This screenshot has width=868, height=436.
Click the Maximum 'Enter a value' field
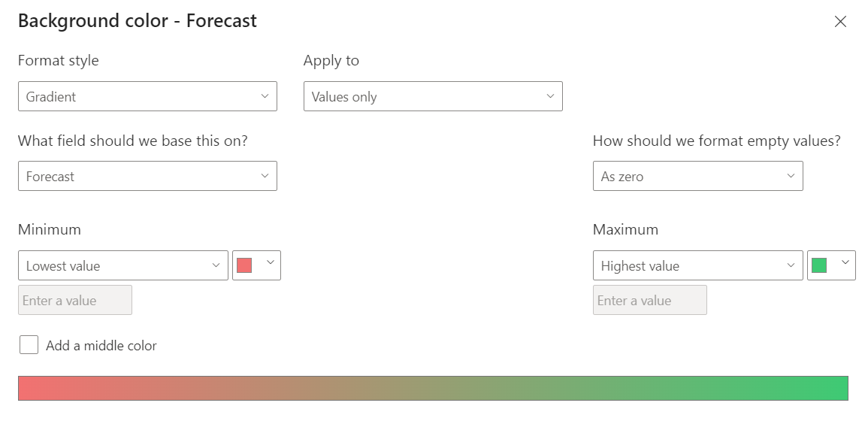point(650,300)
